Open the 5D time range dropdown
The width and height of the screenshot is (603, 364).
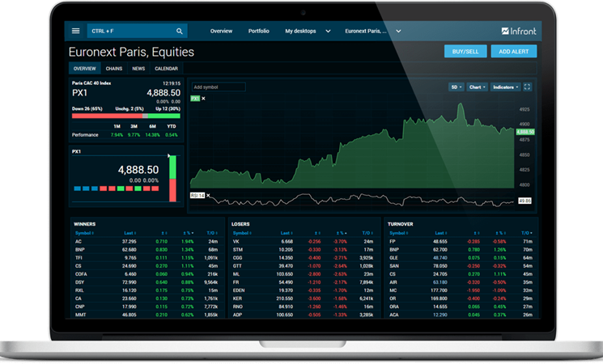coord(456,87)
